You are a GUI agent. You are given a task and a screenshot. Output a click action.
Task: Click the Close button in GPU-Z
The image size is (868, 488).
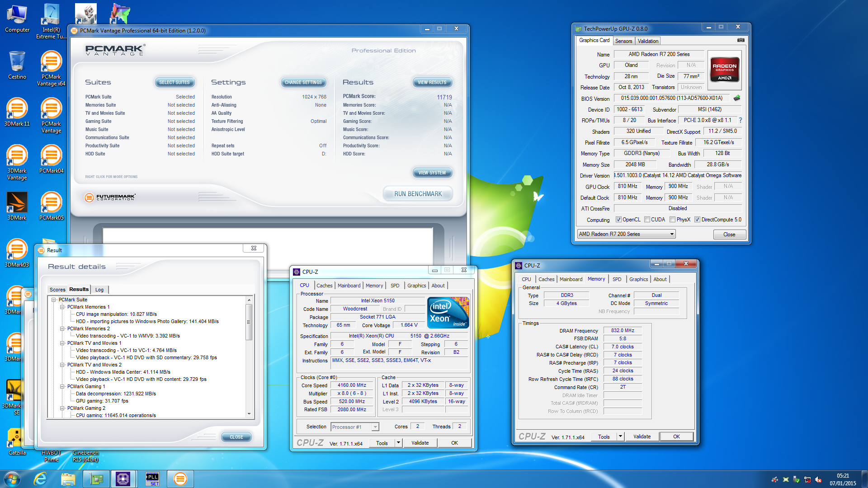coord(729,235)
